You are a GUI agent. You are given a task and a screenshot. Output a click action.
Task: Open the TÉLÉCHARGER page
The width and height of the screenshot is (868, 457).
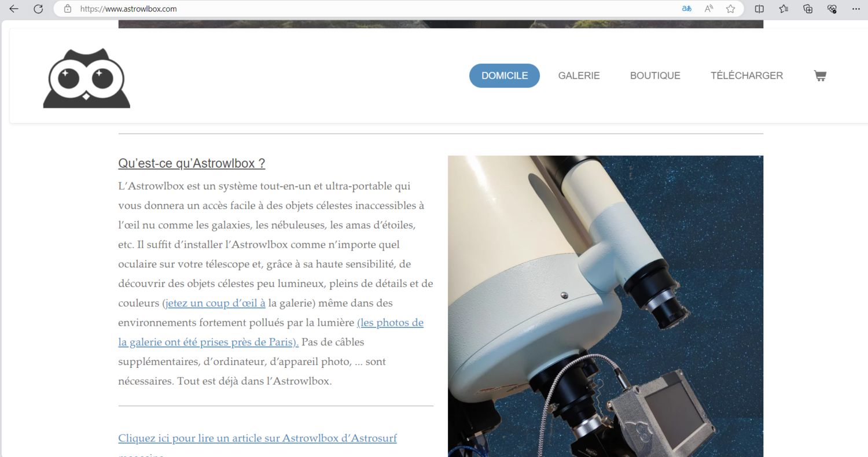[746, 76]
